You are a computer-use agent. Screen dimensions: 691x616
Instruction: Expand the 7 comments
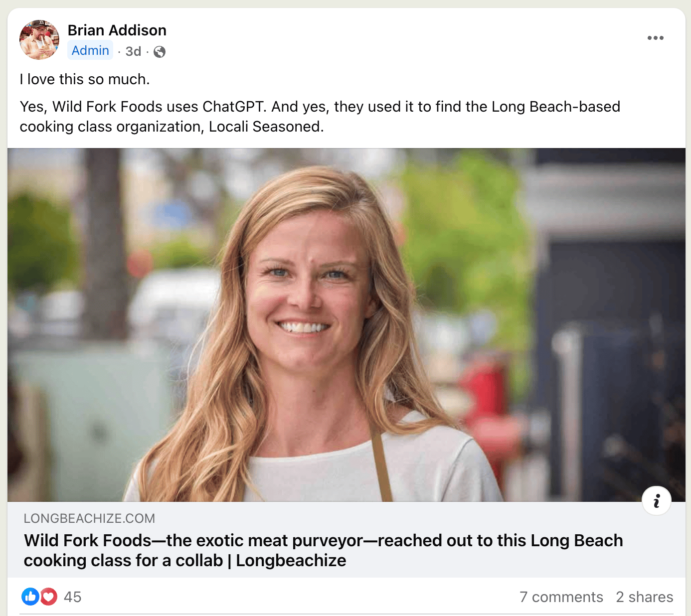point(561,597)
